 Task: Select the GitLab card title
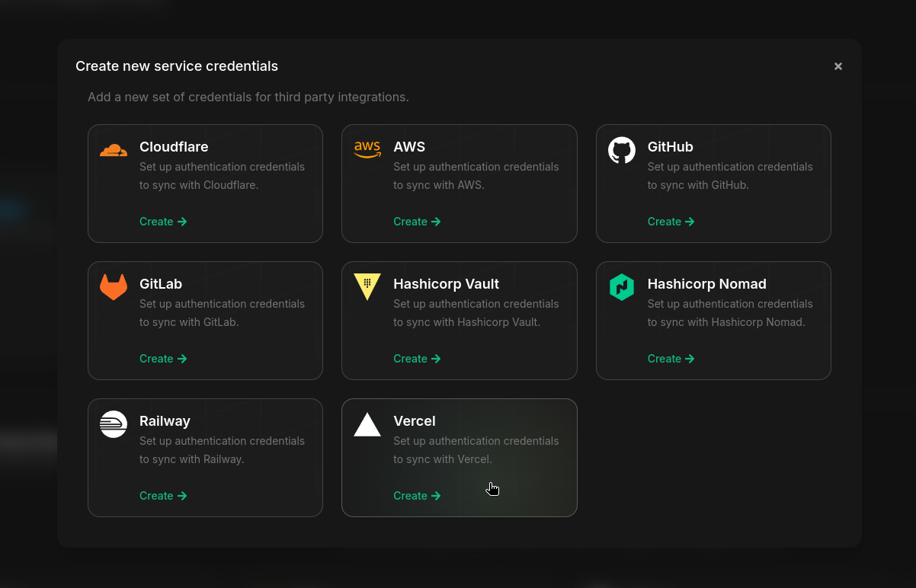coord(161,284)
